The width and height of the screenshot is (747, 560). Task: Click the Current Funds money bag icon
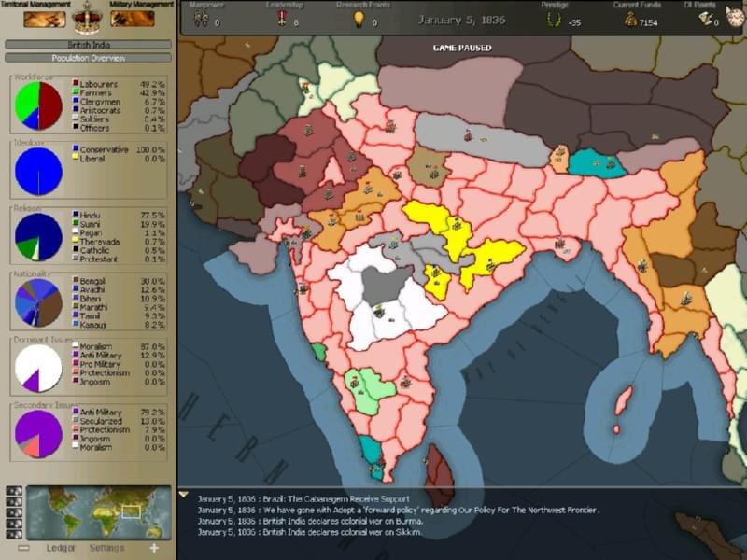tap(630, 20)
